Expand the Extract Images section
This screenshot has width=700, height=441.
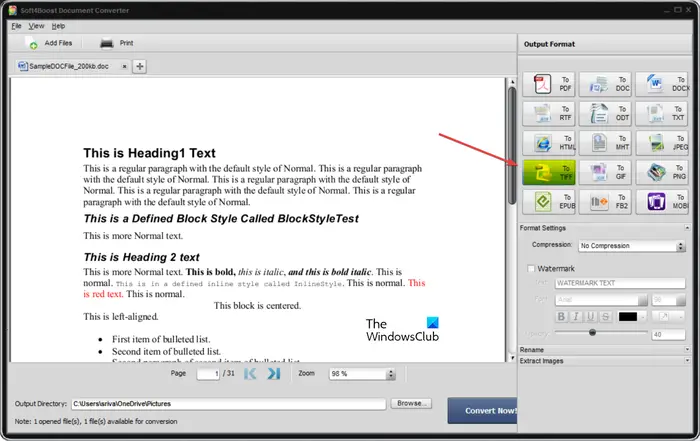pos(687,360)
